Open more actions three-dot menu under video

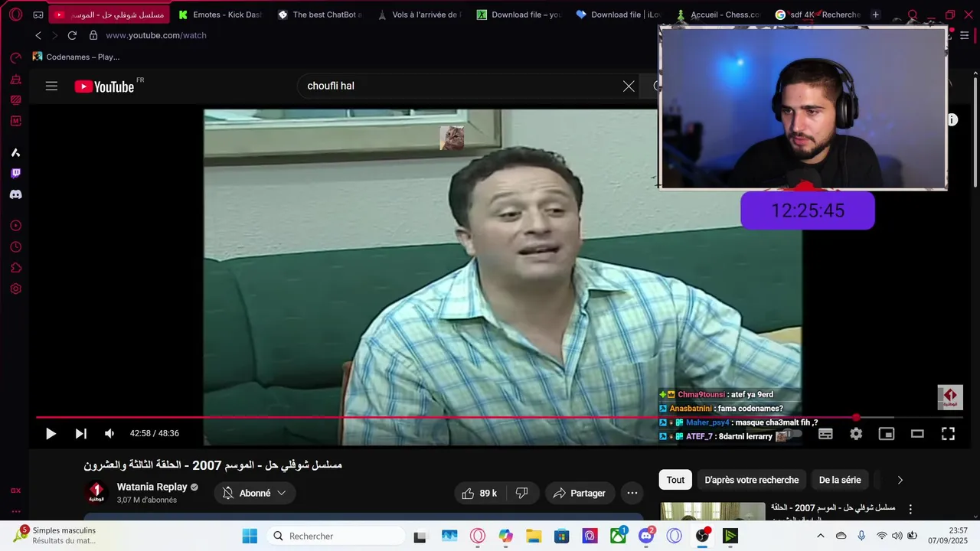click(x=632, y=494)
